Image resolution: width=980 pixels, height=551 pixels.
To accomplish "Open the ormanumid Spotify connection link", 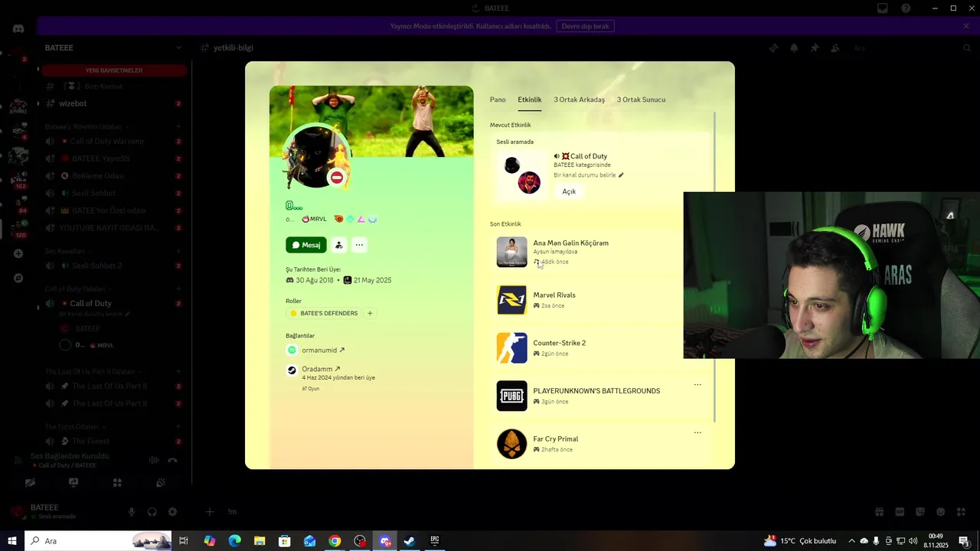I will [x=323, y=350].
